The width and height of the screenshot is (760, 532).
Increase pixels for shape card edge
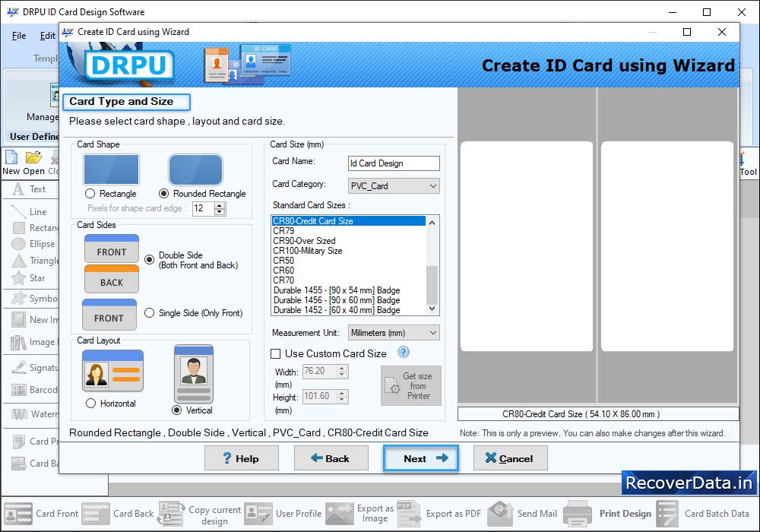[220, 205]
